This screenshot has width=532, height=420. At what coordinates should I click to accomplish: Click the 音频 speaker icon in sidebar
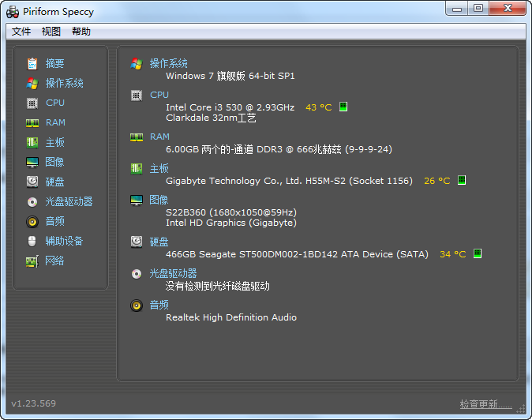tap(32, 222)
